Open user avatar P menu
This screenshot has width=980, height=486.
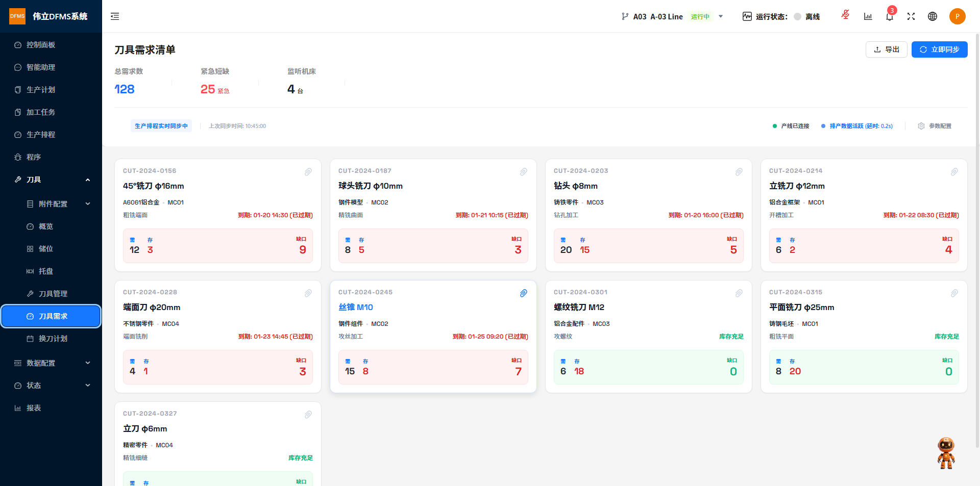coord(958,16)
